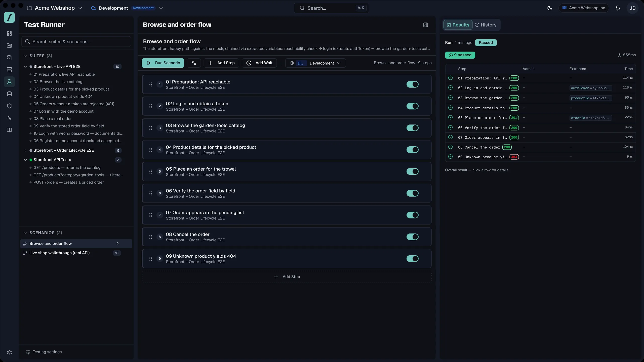Select the Live shop walkthrough (real API) scenario
Image resolution: width=644 pixels, height=362 pixels.
coord(76,253)
